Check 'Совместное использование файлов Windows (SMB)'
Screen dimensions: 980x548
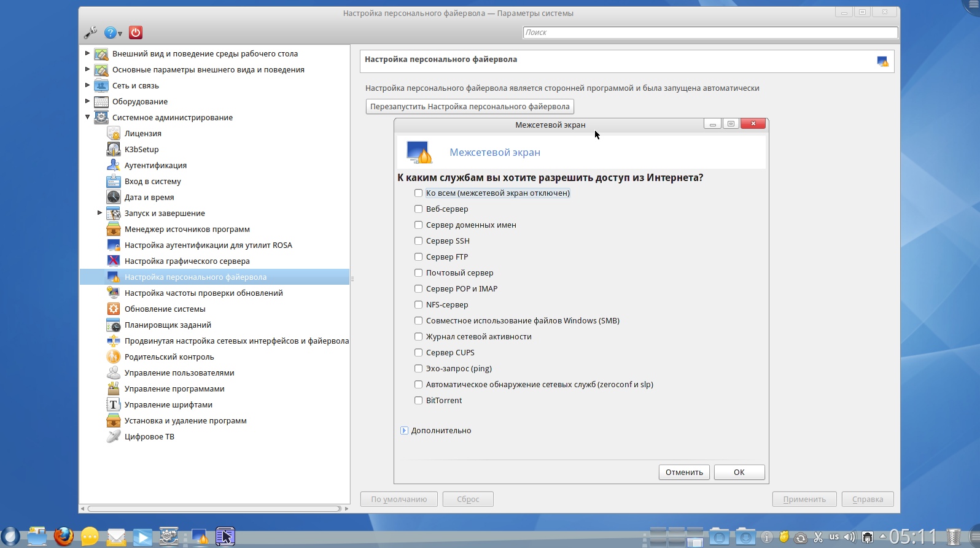point(418,320)
